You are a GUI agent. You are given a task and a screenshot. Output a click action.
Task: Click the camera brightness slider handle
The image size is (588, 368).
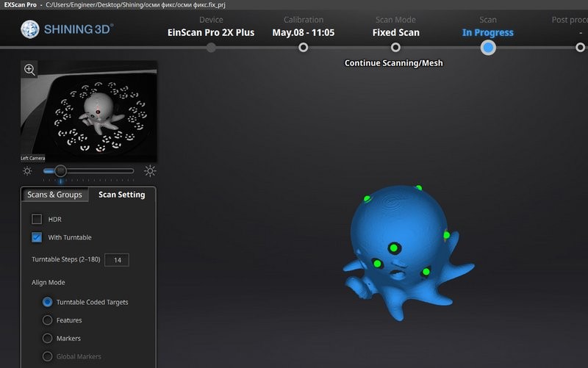click(61, 170)
